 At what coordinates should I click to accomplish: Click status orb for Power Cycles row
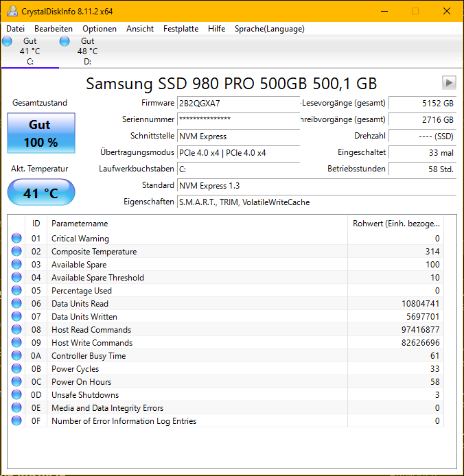coord(16,369)
